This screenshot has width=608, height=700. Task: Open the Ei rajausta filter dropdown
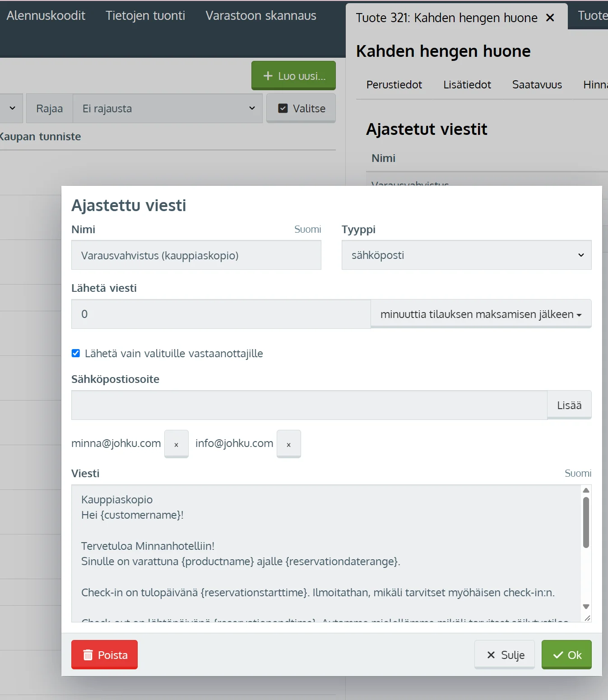tap(167, 108)
